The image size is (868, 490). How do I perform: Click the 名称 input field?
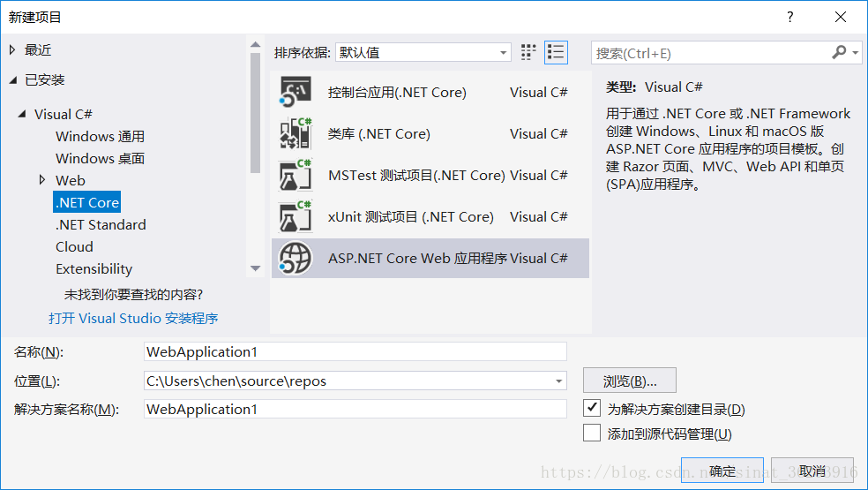(355, 352)
